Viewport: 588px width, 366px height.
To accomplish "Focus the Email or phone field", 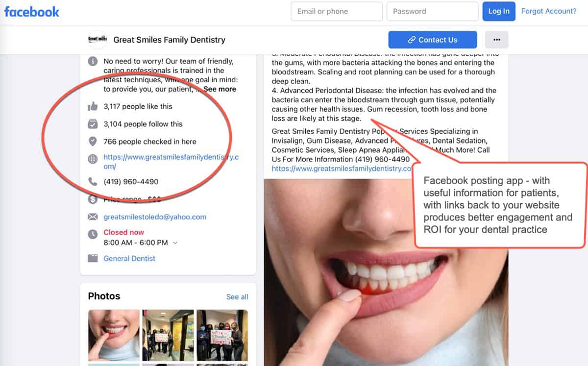I will pyautogui.click(x=337, y=11).
